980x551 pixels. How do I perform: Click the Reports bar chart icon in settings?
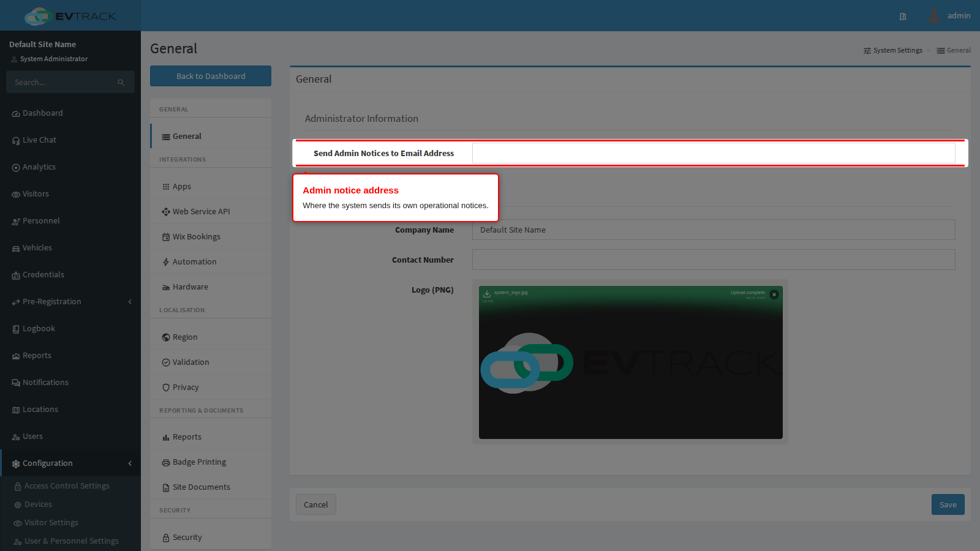click(x=166, y=437)
